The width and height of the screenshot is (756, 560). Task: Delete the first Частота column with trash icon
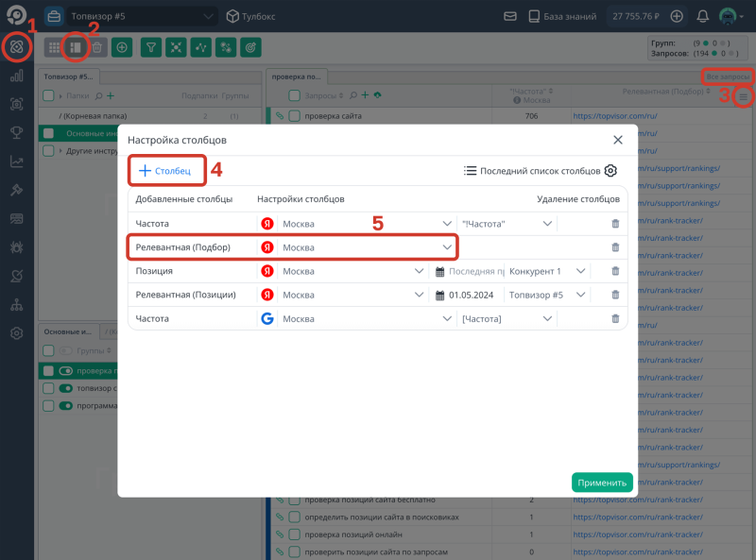(x=615, y=224)
